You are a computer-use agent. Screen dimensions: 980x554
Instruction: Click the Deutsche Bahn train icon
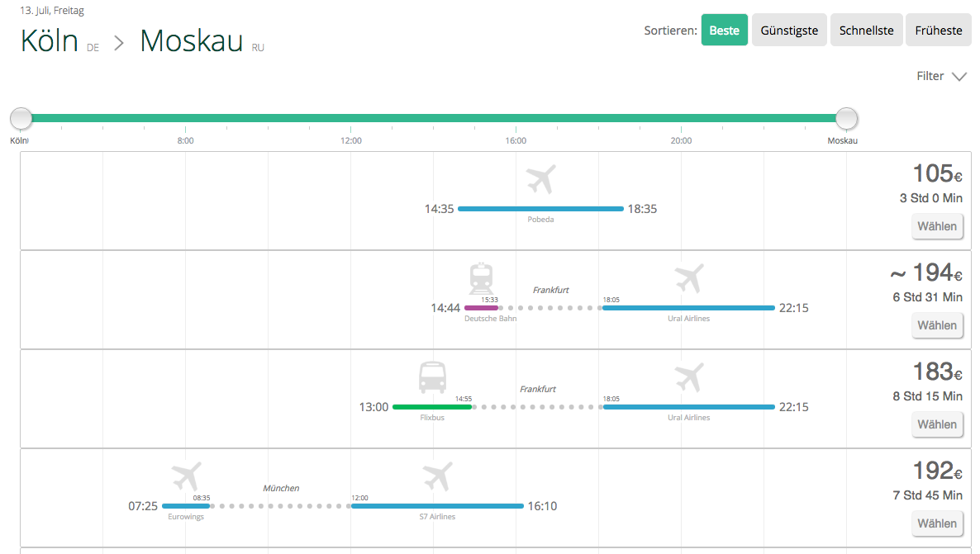[x=481, y=278]
